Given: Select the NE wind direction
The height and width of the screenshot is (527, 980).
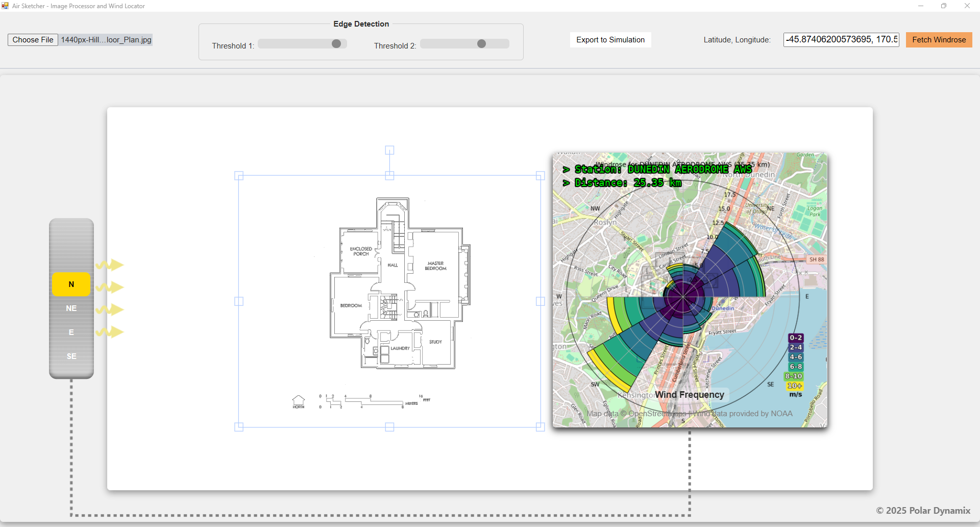Looking at the screenshot, I should (71, 308).
